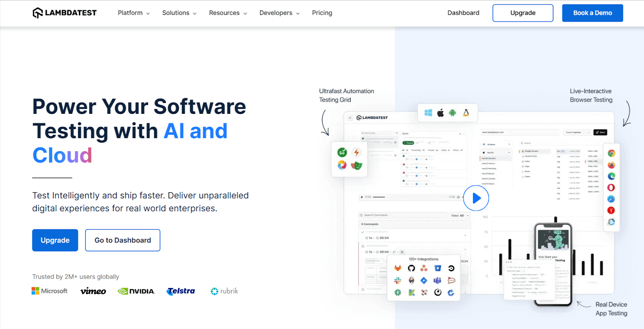Open the Tunnel Inactive dropdown
Viewport: 644px width, 329px height.
[577, 132]
